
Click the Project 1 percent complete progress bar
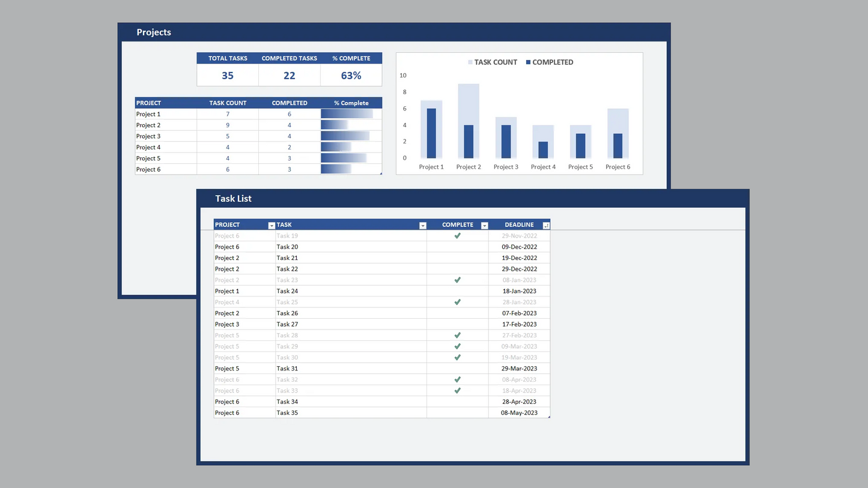coord(347,114)
